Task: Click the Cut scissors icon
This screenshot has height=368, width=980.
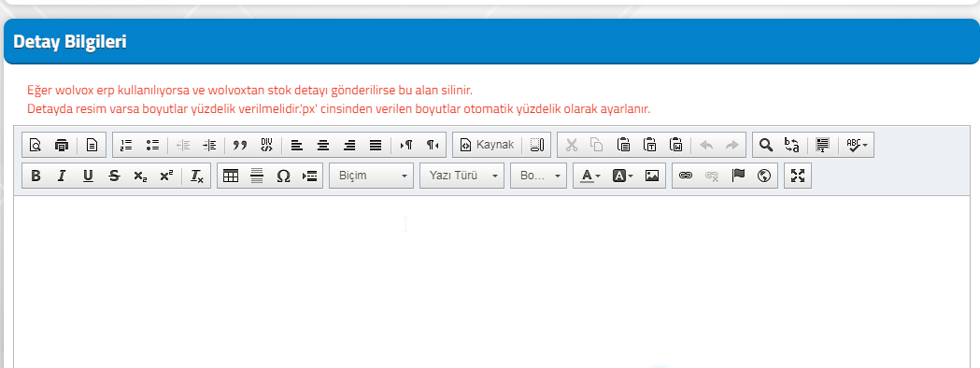Action: [x=571, y=145]
